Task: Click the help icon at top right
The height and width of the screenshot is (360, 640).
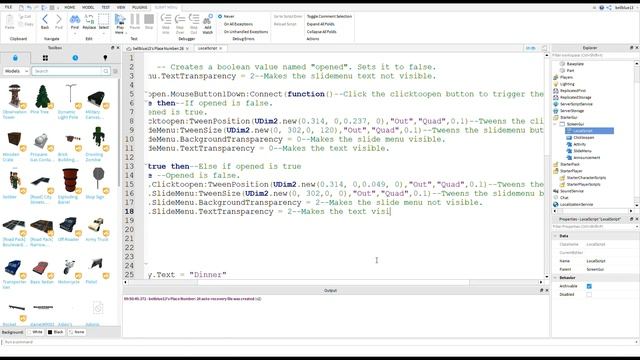Action: click(x=602, y=7)
